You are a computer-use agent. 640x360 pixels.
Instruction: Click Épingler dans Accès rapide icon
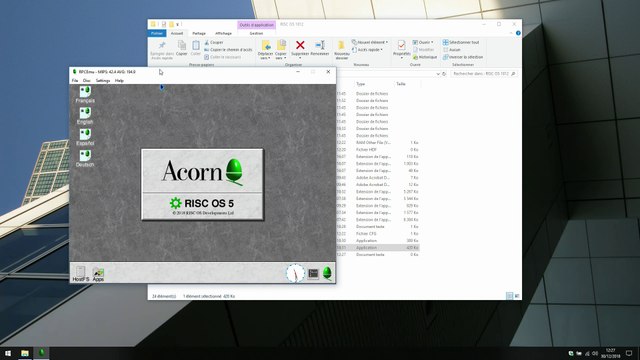tap(162, 50)
